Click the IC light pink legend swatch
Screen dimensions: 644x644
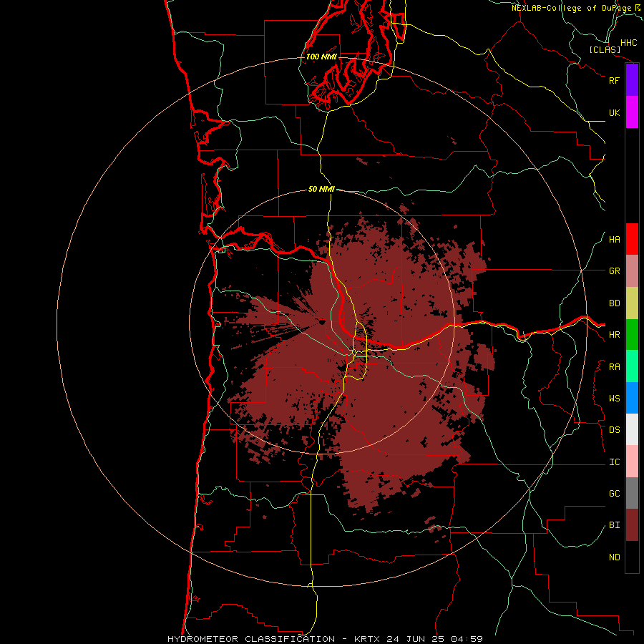point(632,462)
